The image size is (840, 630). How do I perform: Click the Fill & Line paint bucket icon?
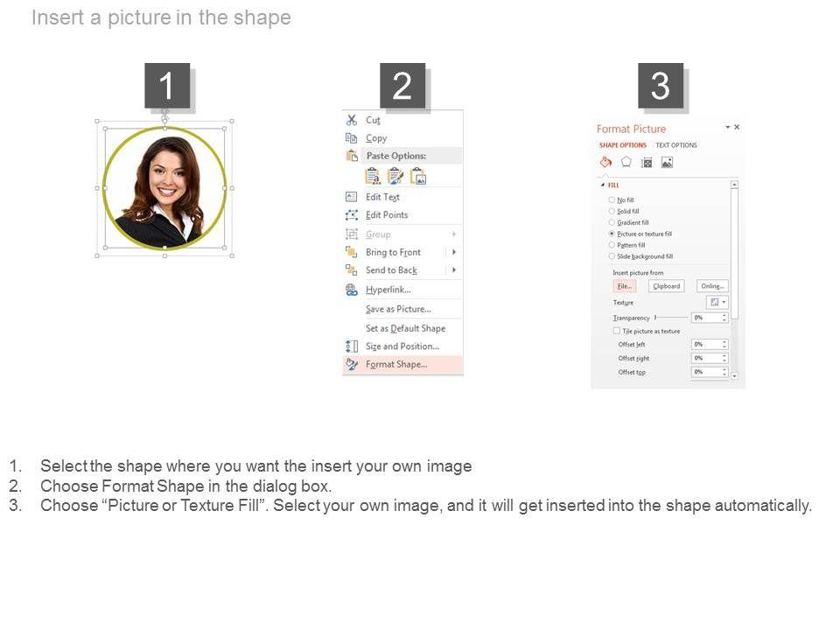click(605, 162)
